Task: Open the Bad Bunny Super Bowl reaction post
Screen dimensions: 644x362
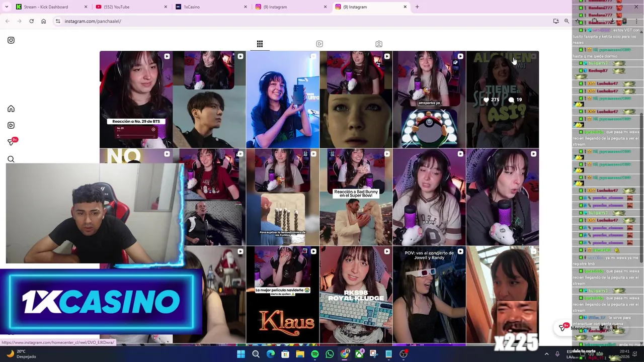Action: click(356, 197)
